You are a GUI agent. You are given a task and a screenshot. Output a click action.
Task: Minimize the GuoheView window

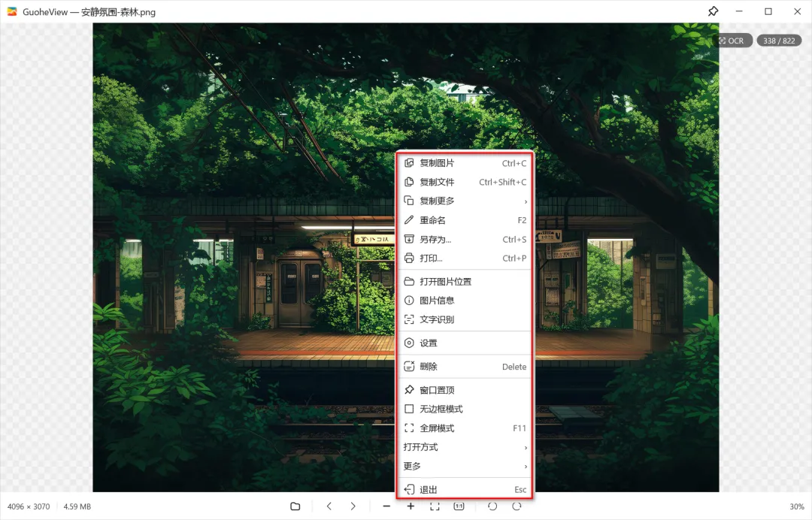pyautogui.click(x=739, y=11)
